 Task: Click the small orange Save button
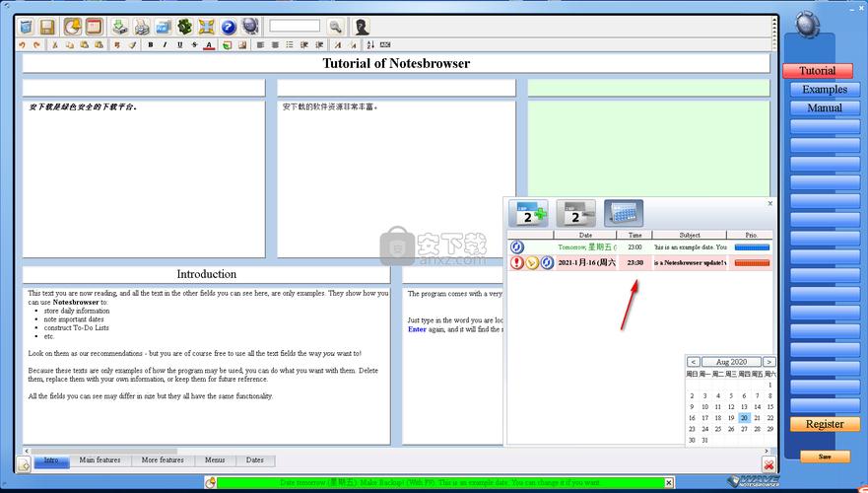[825, 457]
